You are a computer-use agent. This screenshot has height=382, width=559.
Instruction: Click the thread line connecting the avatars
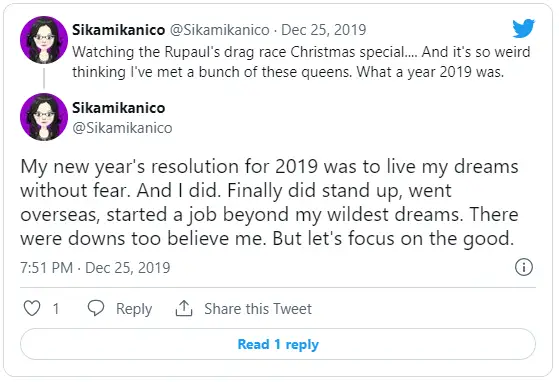[44, 78]
